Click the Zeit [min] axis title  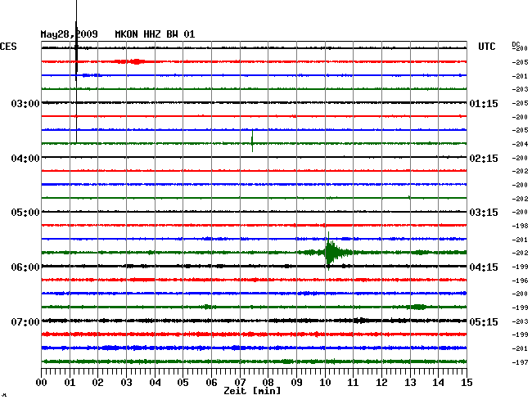pyautogui.click(x=252, y=391)
